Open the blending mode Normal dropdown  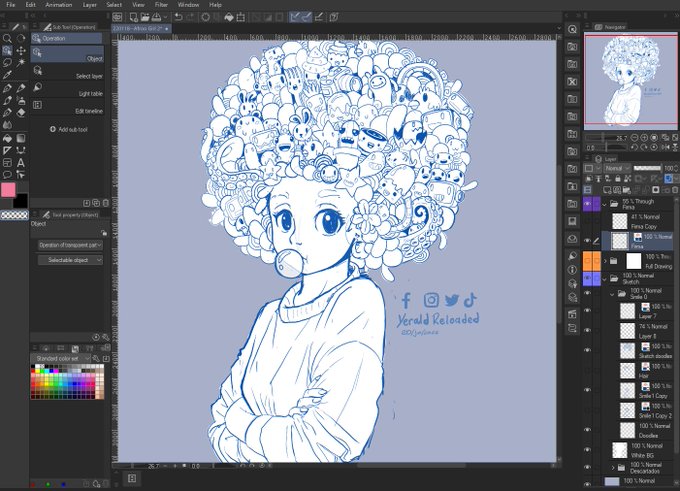point(617,168)
